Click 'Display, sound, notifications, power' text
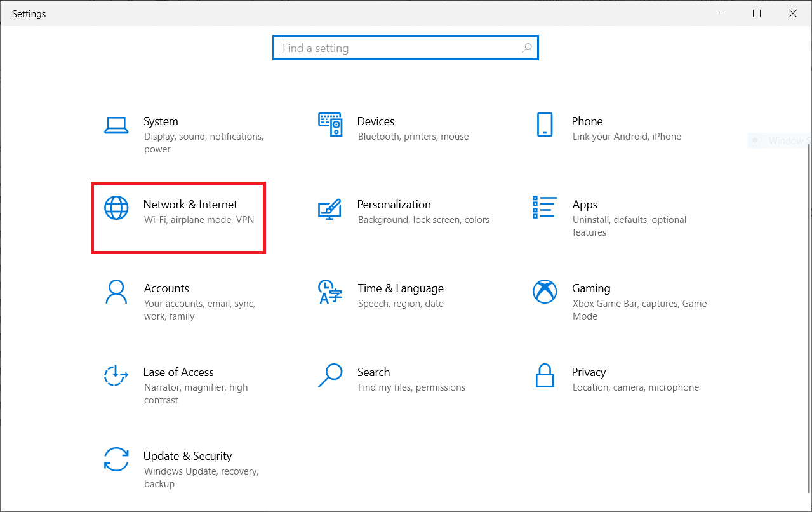812x512 pixels. [204, 143]
